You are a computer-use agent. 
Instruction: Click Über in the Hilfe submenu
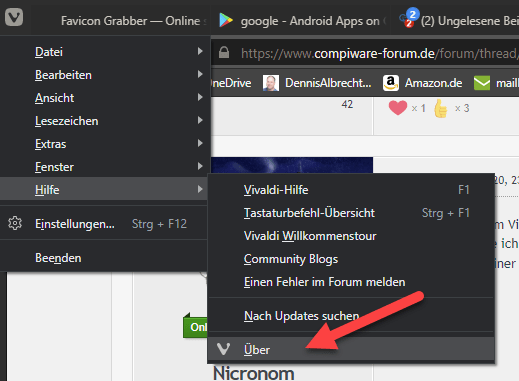coord(351,349)
